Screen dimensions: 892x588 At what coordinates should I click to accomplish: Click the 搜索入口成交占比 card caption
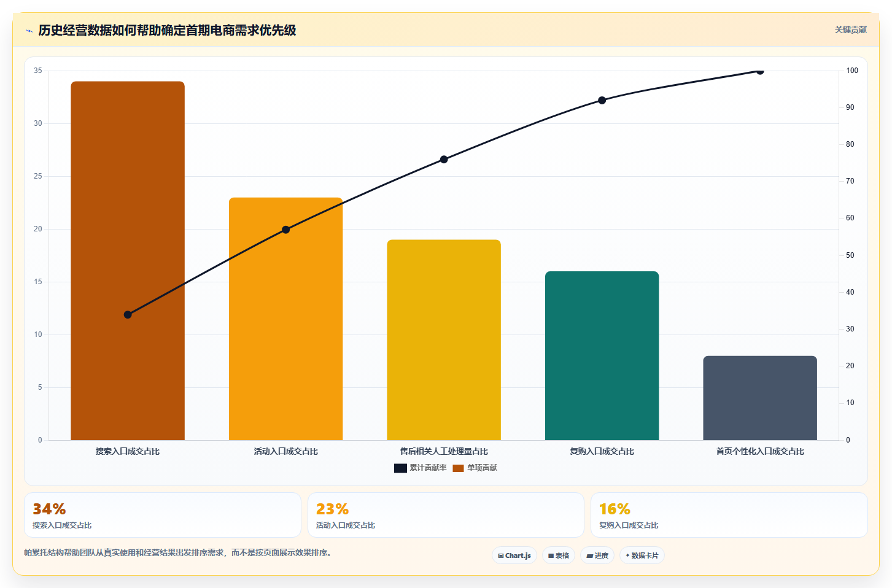pyautogui.click(x=62, y=525)
